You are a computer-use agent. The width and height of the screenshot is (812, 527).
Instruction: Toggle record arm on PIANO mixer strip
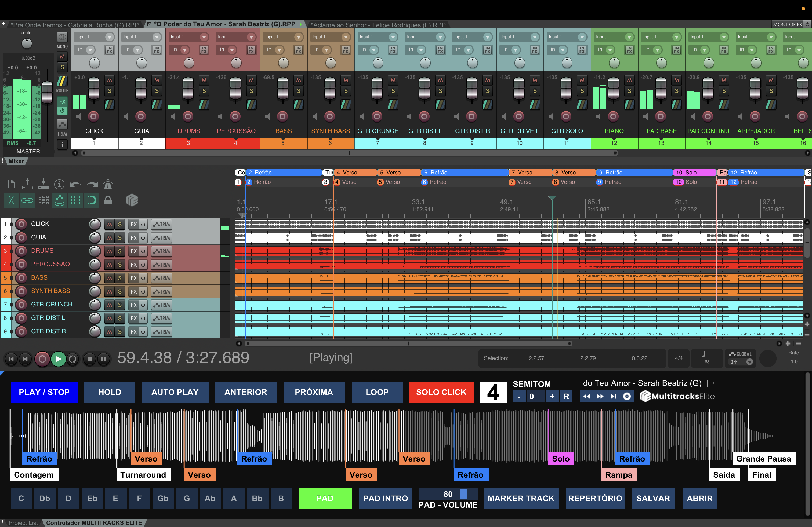point(613,116)
